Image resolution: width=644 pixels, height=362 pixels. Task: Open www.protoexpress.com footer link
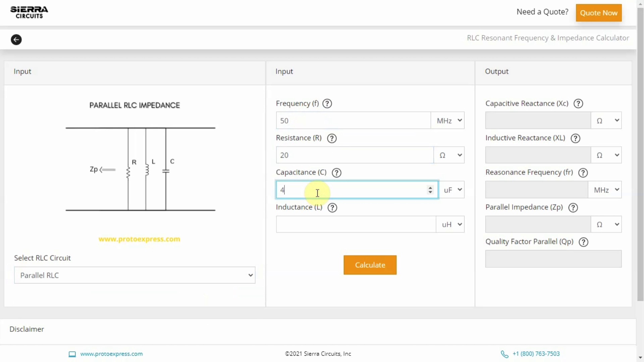pos(111,354)
